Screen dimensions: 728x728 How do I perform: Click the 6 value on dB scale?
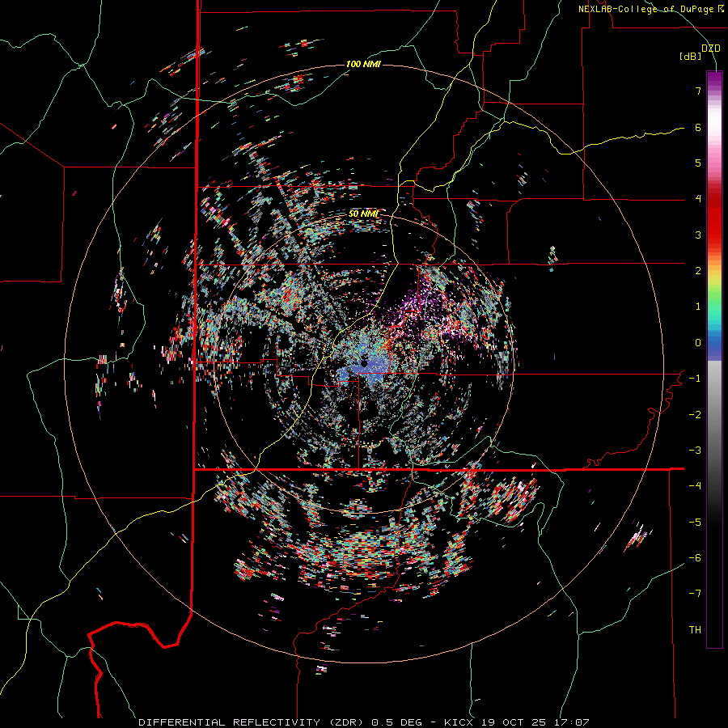click(x=698, y=127)
